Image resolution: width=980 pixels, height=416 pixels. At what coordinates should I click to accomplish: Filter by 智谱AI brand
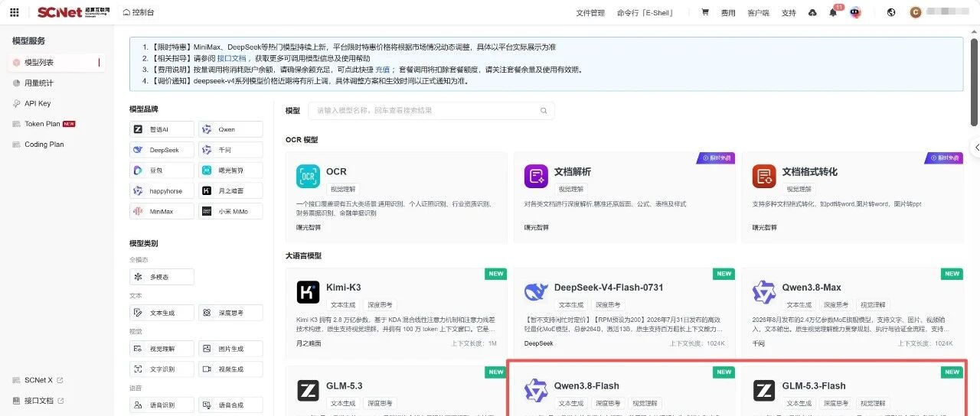[x=162, y=129]
